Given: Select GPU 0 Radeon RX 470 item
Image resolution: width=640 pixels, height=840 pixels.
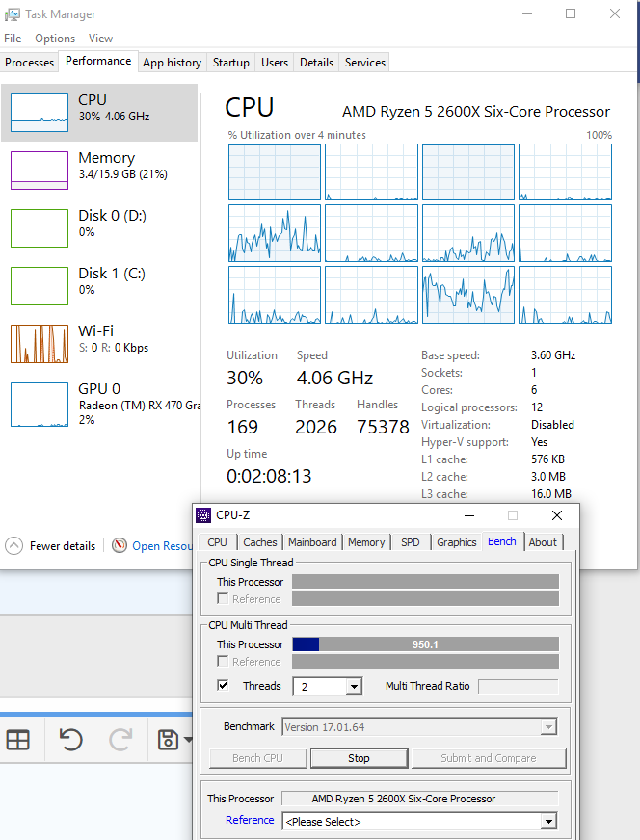Looking at the screenshot, I should click(99, 404).
